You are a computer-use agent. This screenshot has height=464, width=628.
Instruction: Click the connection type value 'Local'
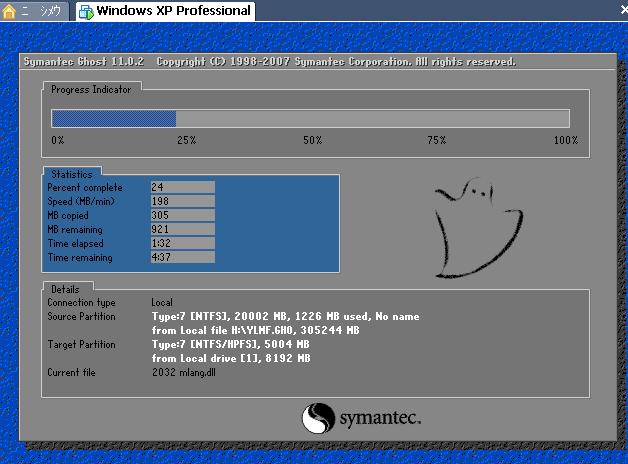pos(162,302)
